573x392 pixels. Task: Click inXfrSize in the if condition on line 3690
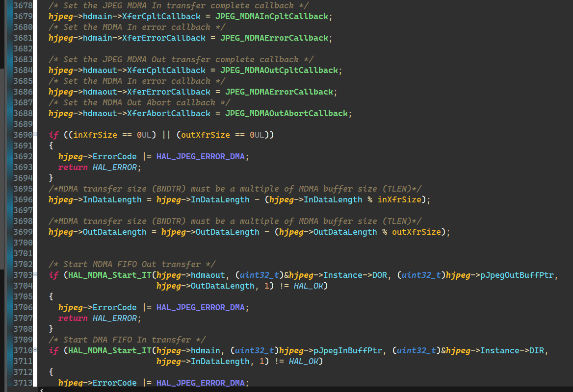[x=95, y=135]
